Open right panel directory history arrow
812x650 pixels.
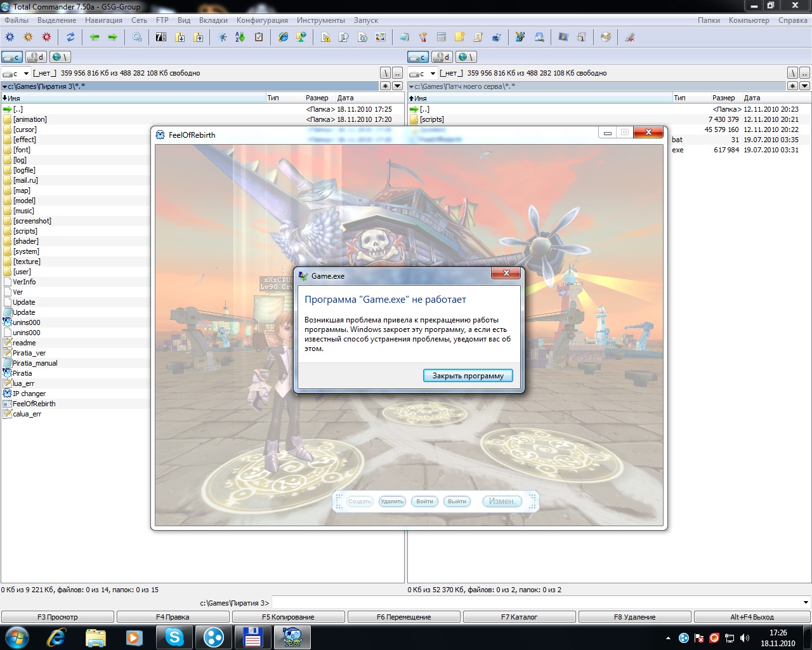[x=804, y=86]
